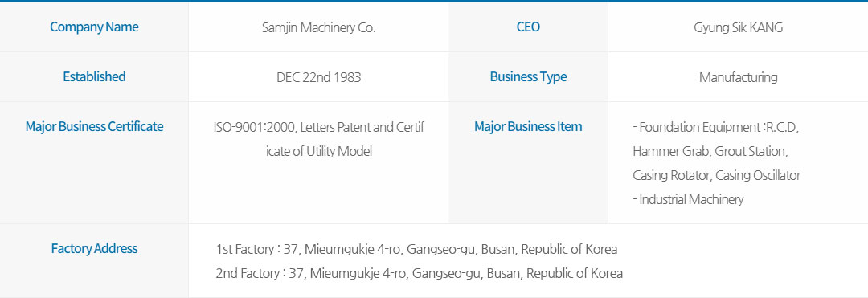The image size is (868, 298).
Task: Click the Casing Rotator, Casing Oscillator line
Action: click(717, 175)
